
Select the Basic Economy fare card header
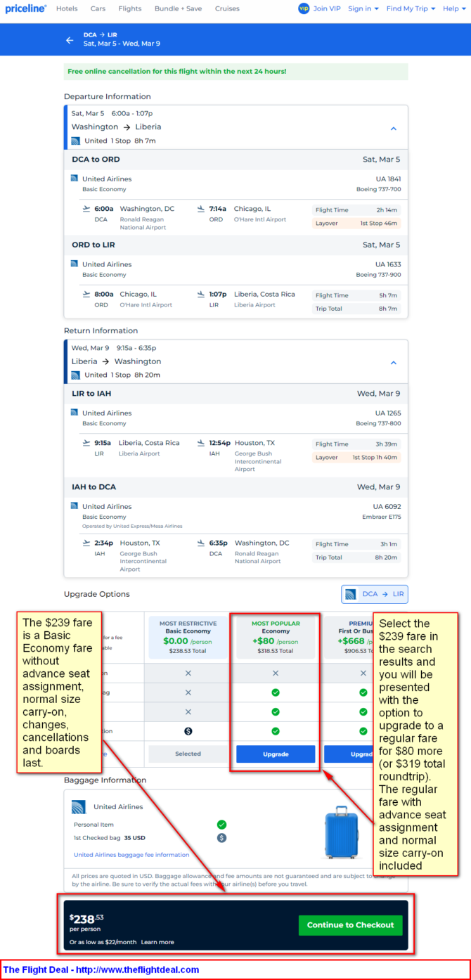[x=188, y=637]
